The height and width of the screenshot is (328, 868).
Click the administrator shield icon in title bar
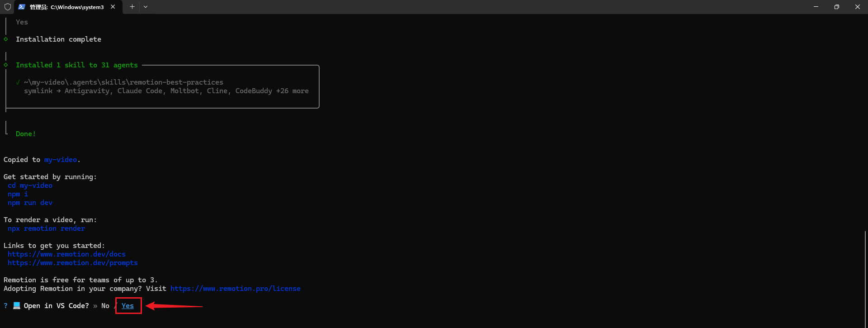[7, 7]
